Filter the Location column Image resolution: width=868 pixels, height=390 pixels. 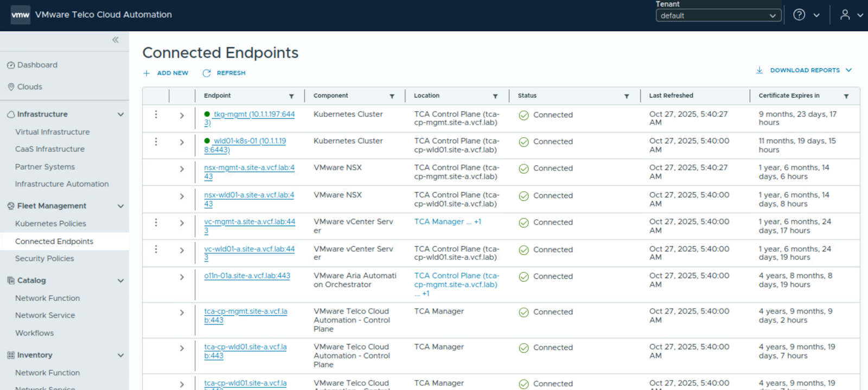[x=495, y=96]
